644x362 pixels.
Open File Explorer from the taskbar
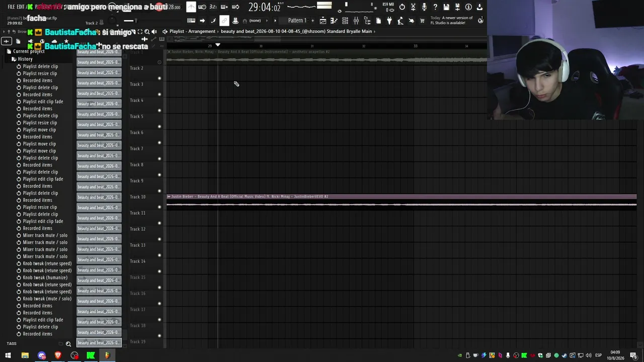(25, 355)
